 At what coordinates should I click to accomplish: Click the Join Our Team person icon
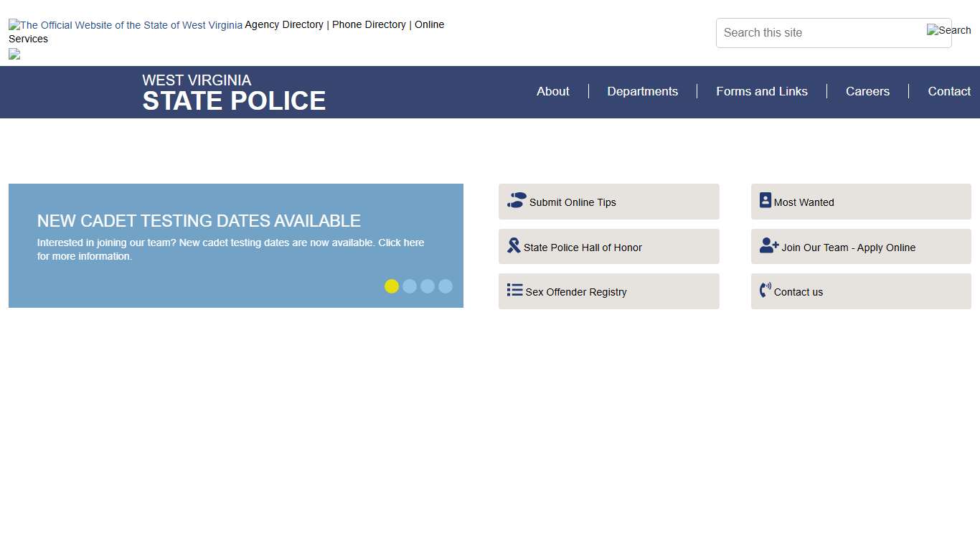768,245
